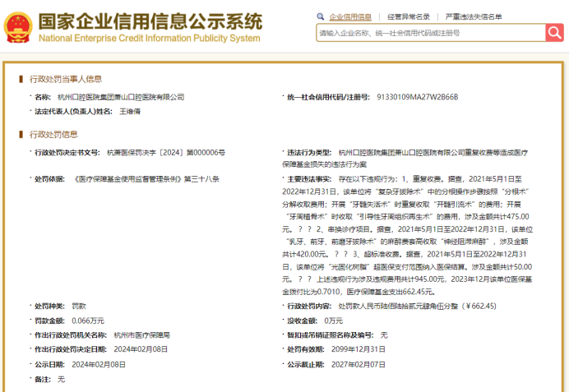The height and width of the screenshot is (392, 569).
Task: Click the national emblem logo
Action: [x=18, y=27]
